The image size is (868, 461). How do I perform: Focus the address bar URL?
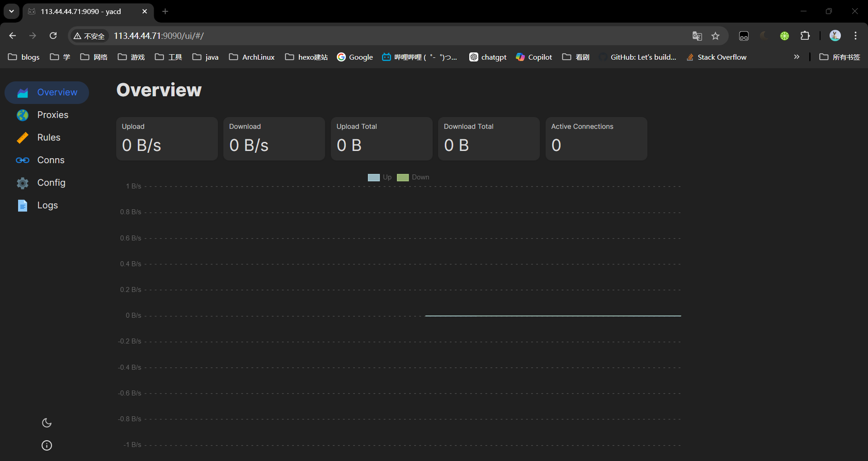coord(159,36)
